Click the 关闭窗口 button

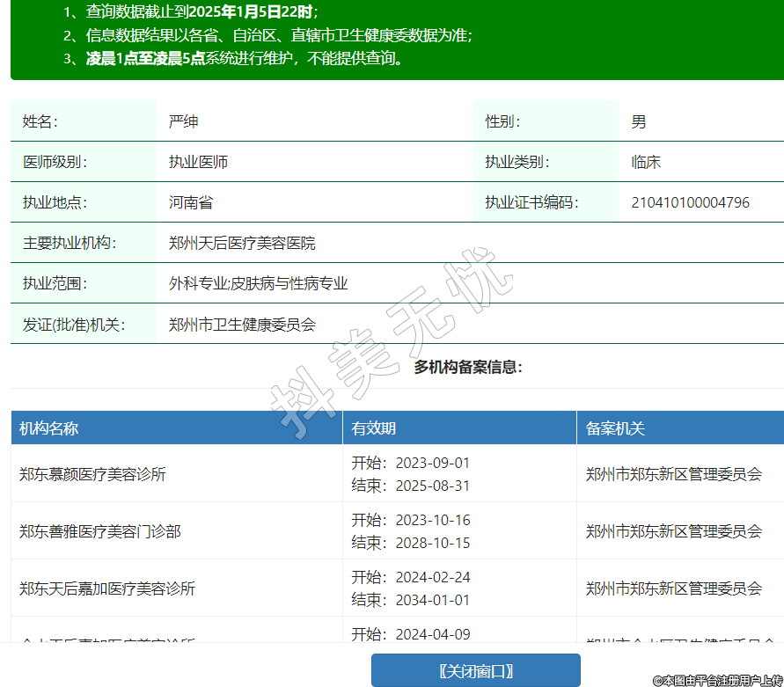pyautogui.click(x=475, y=670)
